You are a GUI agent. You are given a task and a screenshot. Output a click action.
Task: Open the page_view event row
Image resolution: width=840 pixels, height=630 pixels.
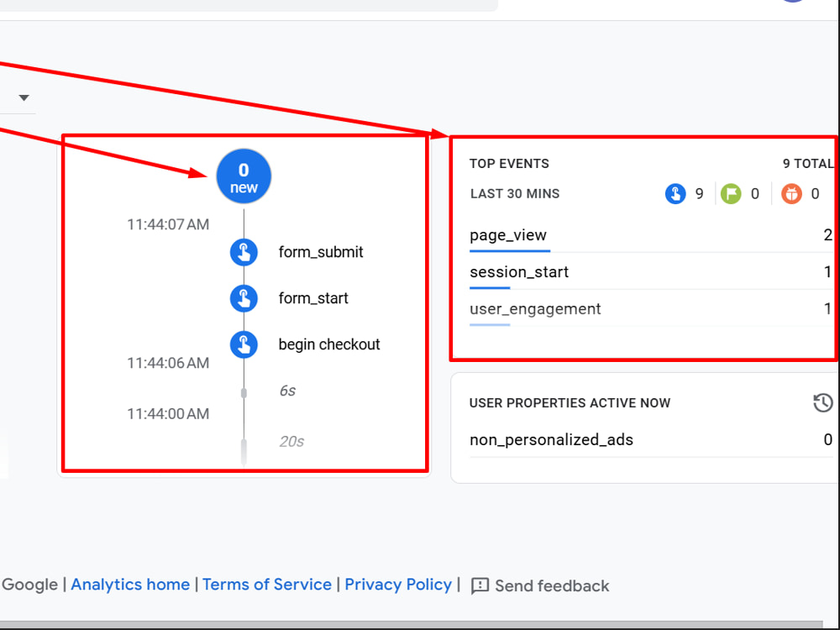[650, 235]
